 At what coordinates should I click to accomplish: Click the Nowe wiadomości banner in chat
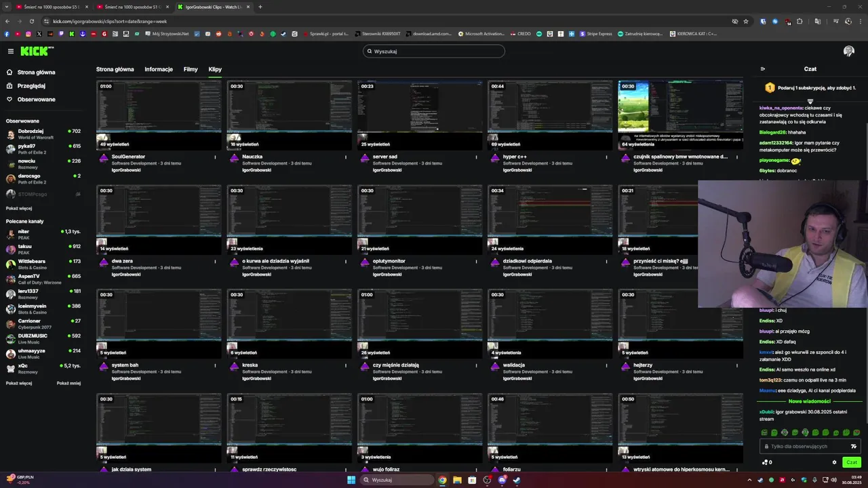(810, 401)
